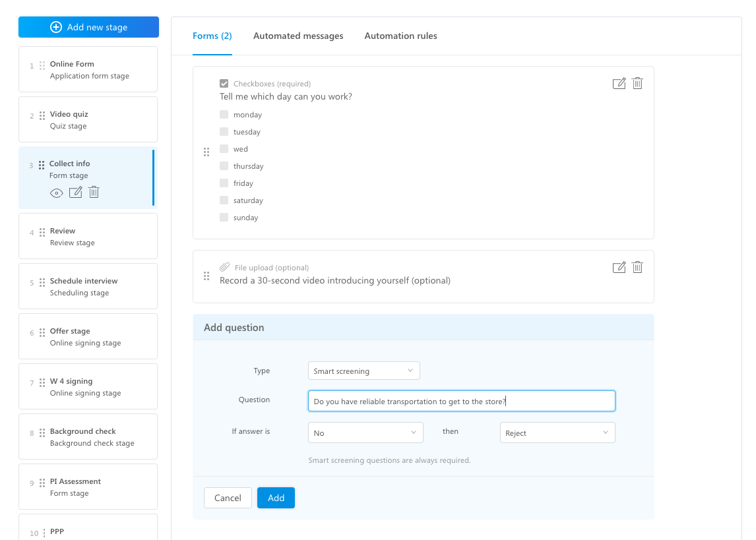756x540 pixels.
Task: Grab the drag handle of Review stage
Action: click(42, 232)
